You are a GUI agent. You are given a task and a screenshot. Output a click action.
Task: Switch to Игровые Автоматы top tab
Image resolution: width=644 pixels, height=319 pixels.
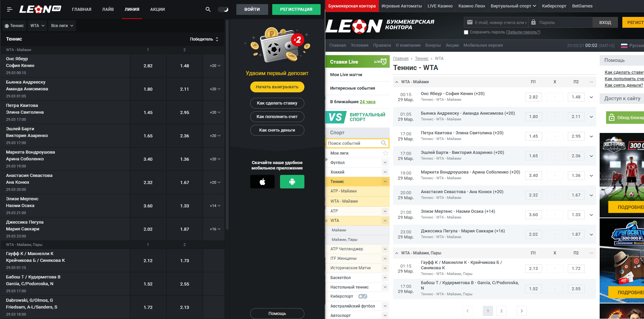402,6
